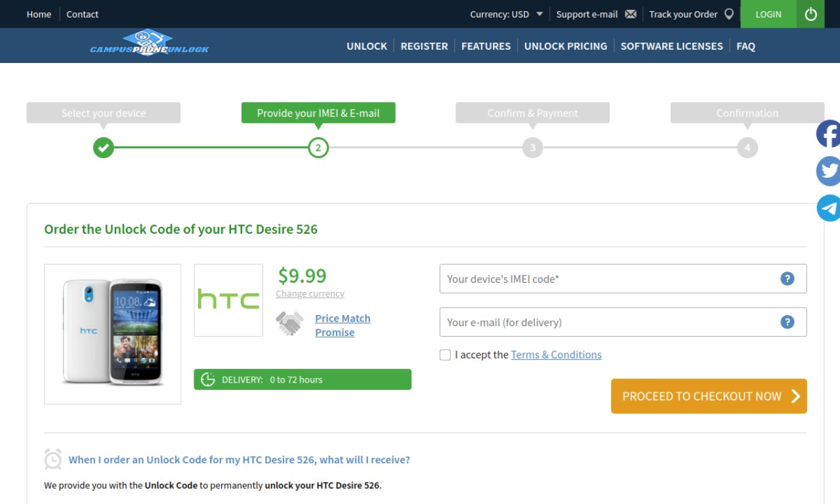Open the FAQ menu item
Viewport: 840px width, 504px height.
coord(745,46)
